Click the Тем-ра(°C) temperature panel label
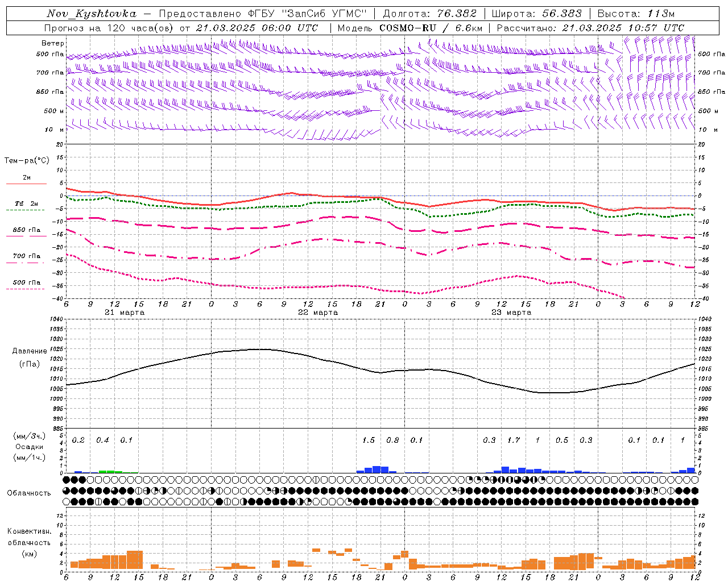The width and height of the screenshot is (728, 582). pos(27,161)
